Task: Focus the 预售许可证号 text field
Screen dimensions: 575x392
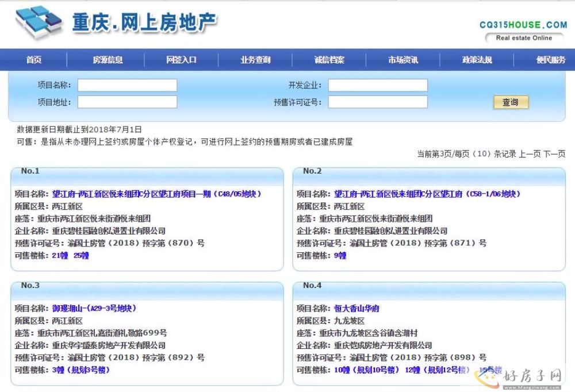Action: coord(378,102)
